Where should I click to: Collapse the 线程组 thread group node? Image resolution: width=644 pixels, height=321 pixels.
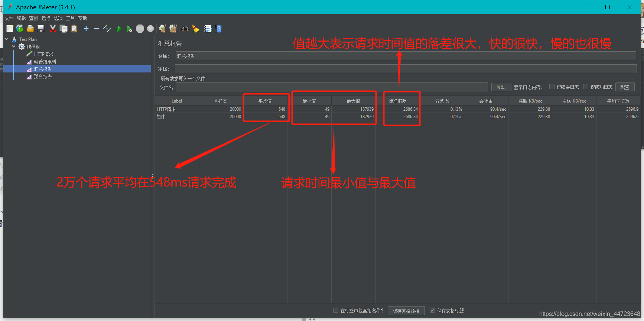pyautogui.click(x=14, y=46)
